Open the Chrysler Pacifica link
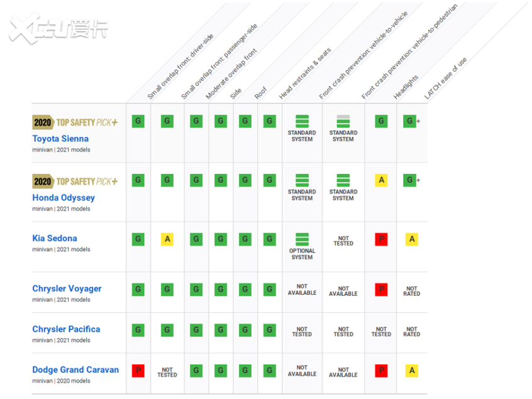This screenshot has width=532, height=399. tap(66, 329)
